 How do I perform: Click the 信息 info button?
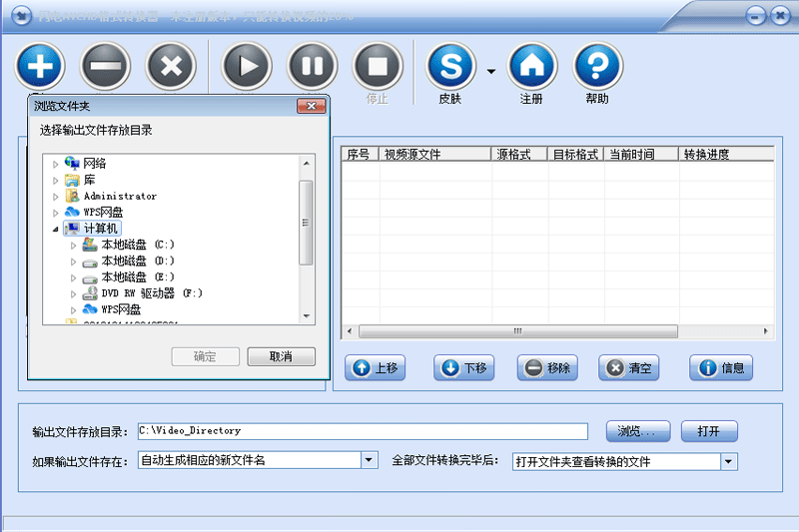pos(721,367)
